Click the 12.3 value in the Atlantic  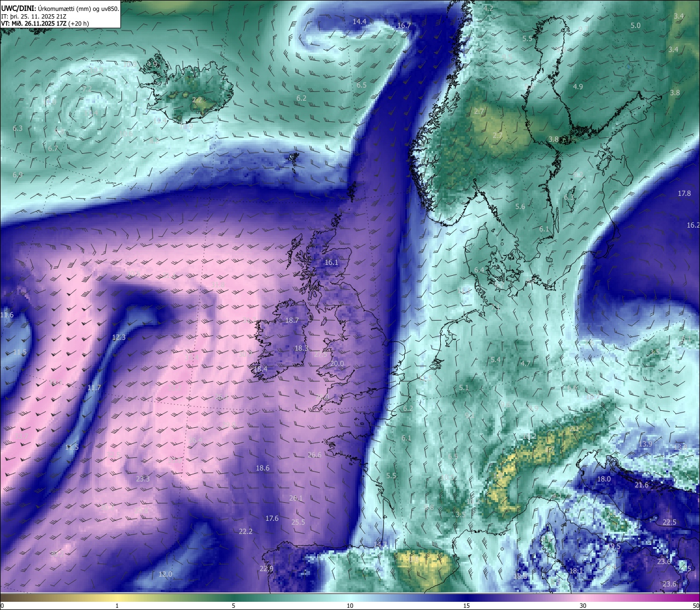119,338
